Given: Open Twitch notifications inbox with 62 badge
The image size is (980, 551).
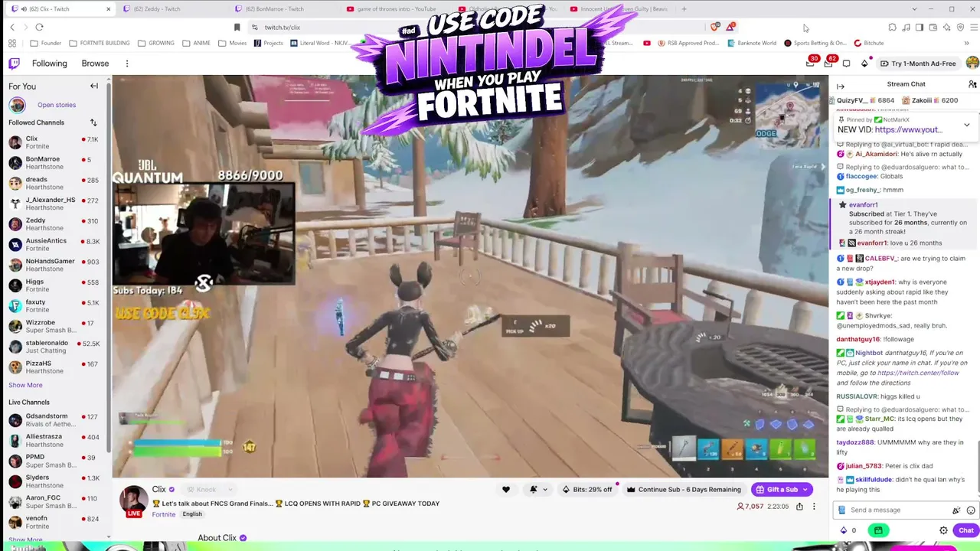Looking at the screenshot, I should click(x=828, y=63).
